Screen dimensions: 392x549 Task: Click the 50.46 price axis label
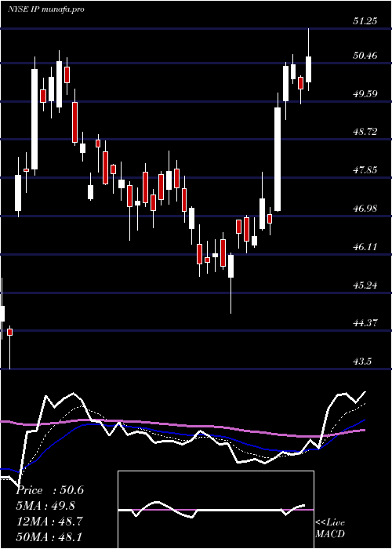[x=365, y=56]
